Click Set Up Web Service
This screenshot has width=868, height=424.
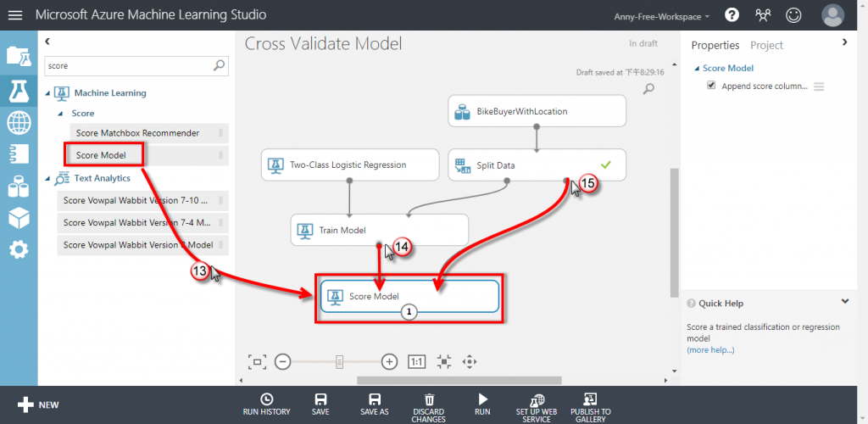[537, 408]
